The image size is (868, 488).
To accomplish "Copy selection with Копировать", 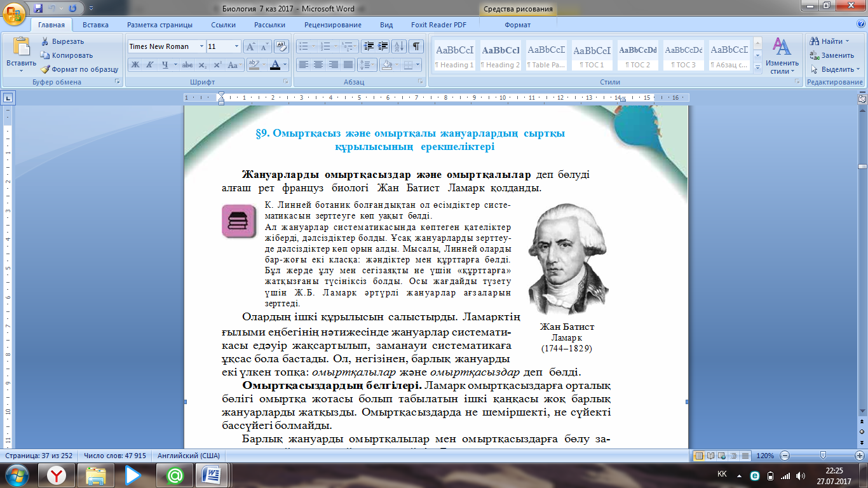I will coord(67,55).
